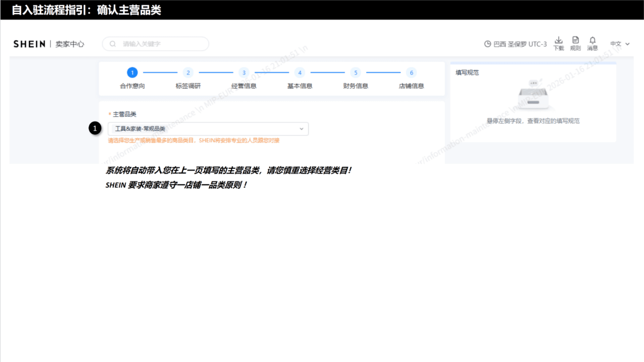Click the download (下载) icon
Image resolution: width=644 pixels, height=362 pixels.
pyautogui.click(x=558, y=40)
